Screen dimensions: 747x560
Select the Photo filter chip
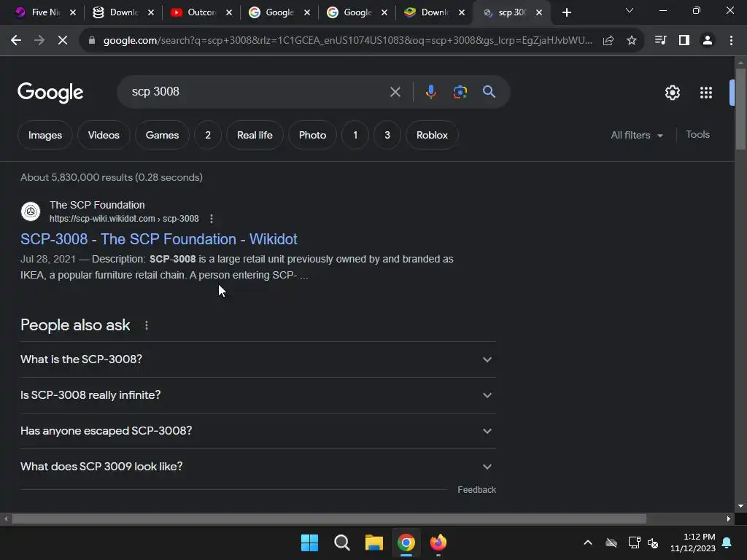click(312, 135)
